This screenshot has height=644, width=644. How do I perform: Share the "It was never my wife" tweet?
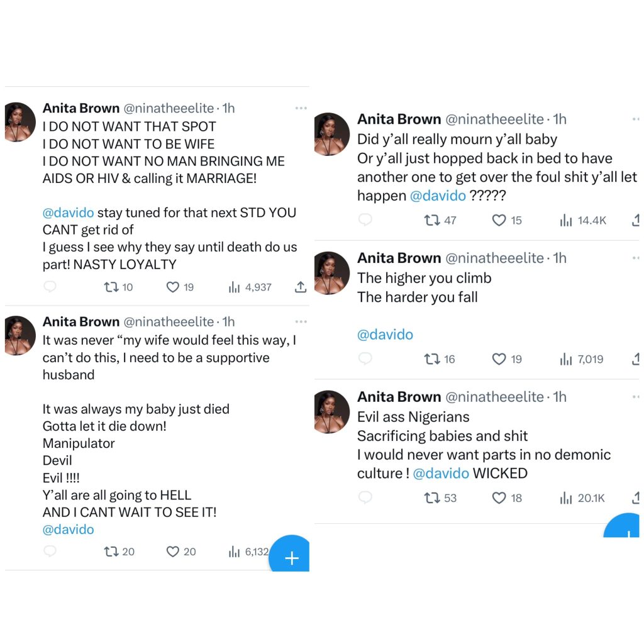[x=302, y=552]
